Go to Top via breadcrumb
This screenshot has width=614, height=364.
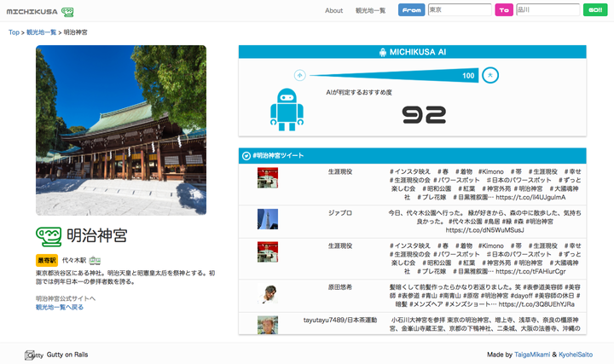click(x=14, y=32)
